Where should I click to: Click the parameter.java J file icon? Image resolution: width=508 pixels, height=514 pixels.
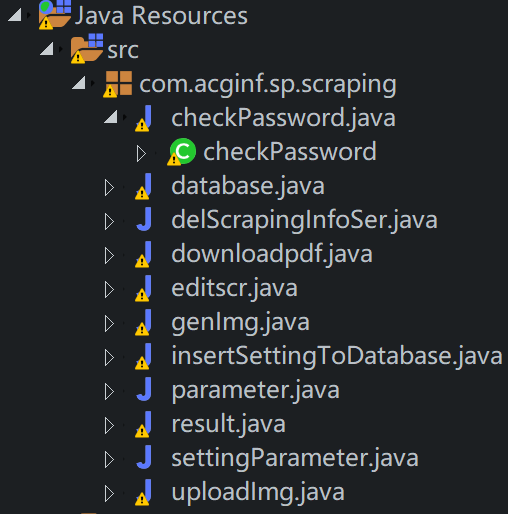click(144, 389)
